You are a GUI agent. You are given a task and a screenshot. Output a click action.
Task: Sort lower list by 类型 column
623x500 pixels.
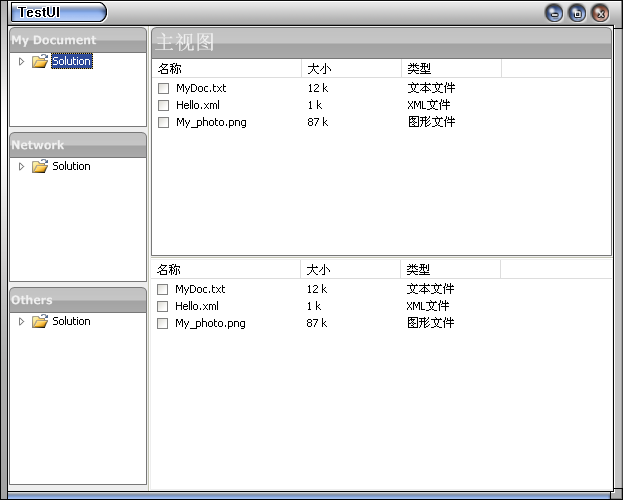(451, 270)
